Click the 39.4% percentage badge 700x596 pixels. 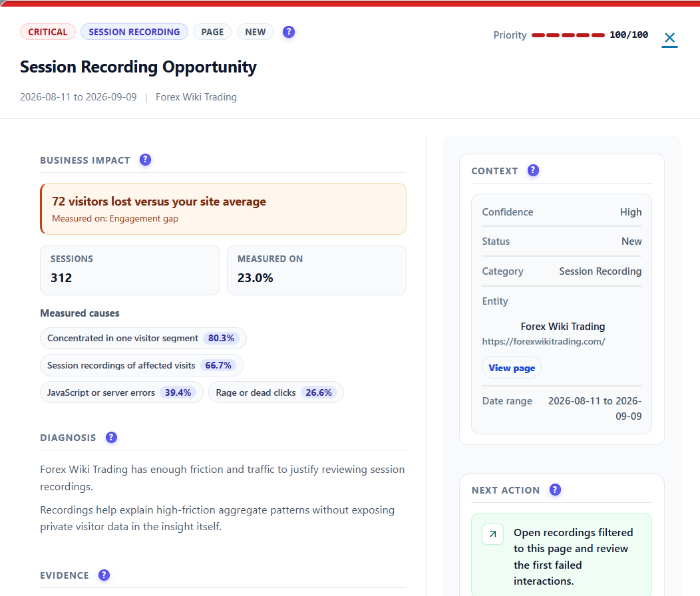click(x=178, y=393)
